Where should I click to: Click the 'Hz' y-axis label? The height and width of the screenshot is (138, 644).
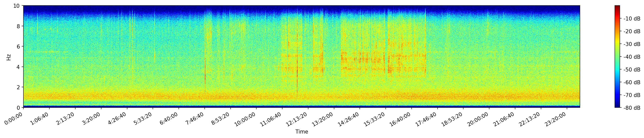[9, 57]
